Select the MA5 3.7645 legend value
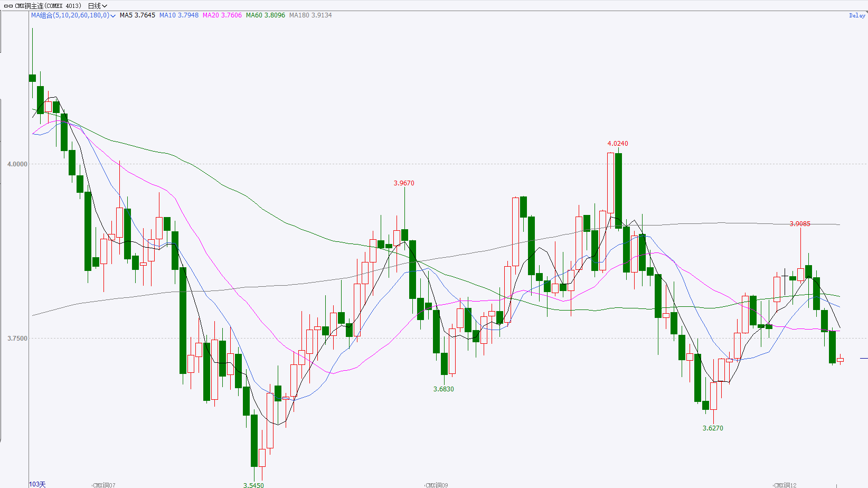 tap(137, 15)
